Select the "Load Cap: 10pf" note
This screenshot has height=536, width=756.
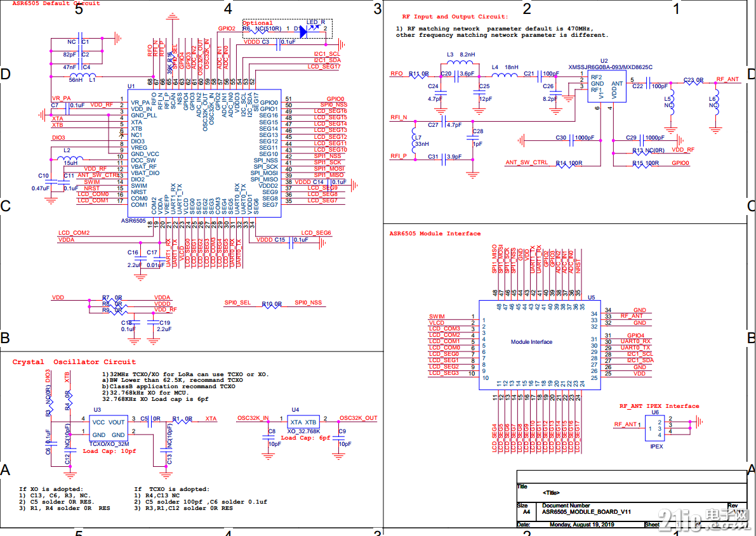pos(109,452)
